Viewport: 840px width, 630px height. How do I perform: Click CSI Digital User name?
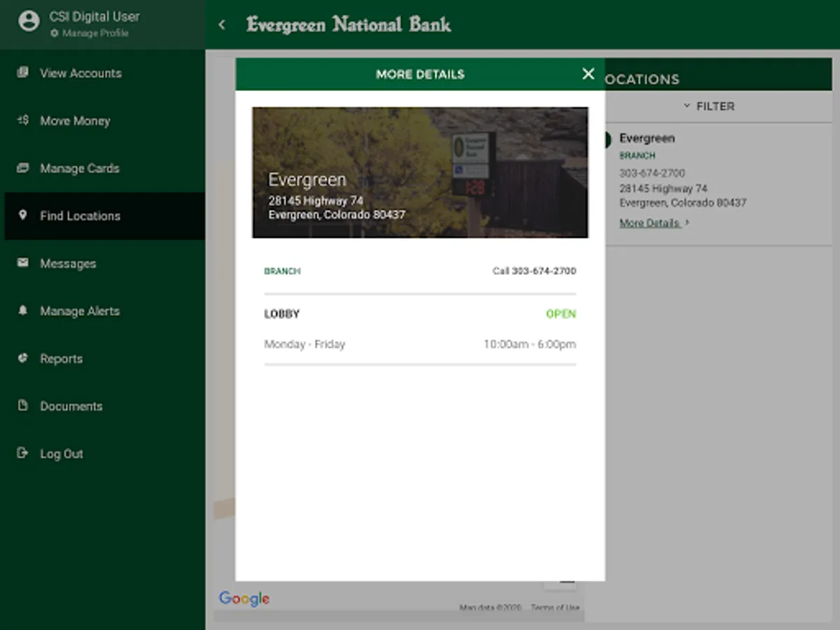(94, 16)
